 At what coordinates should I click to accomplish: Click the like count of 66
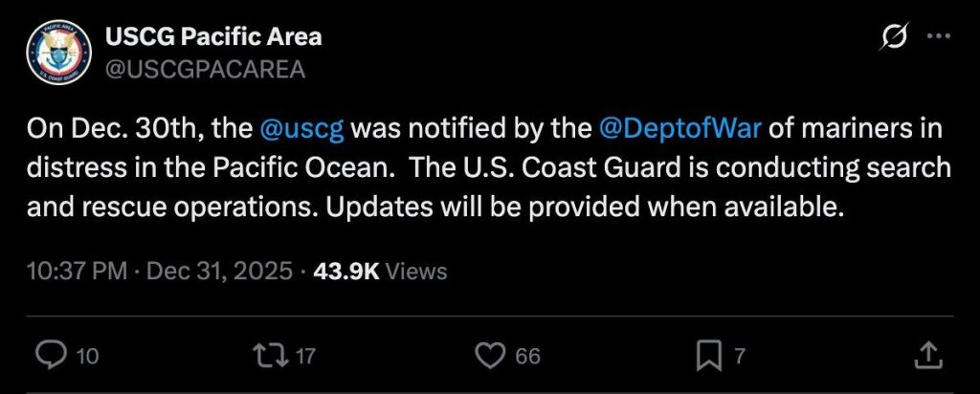coord(528,358)
